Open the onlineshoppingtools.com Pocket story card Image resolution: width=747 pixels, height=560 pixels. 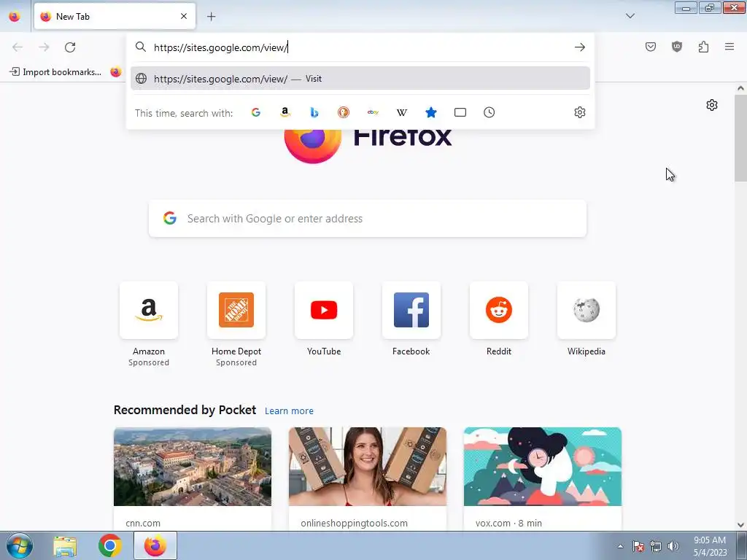click(x=368, y=479)
